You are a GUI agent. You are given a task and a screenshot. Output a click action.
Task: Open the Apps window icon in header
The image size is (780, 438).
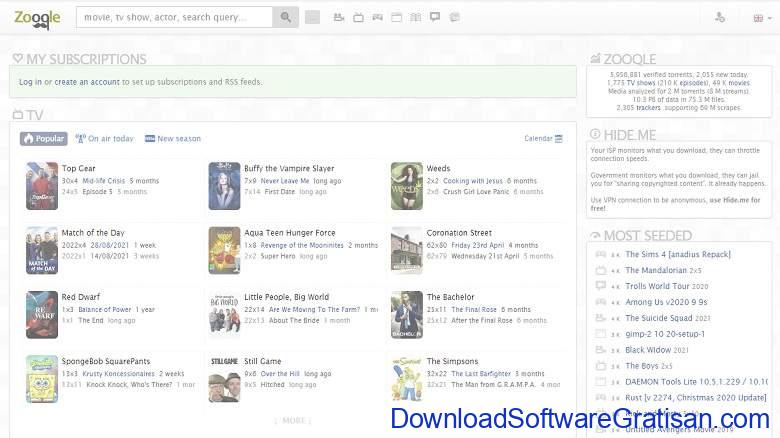click(x=396, y=17)
